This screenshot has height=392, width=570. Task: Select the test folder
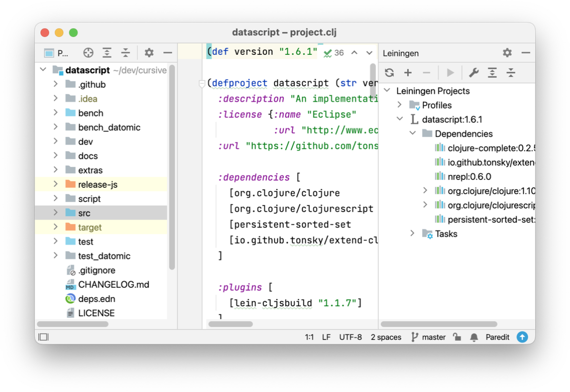102,241
